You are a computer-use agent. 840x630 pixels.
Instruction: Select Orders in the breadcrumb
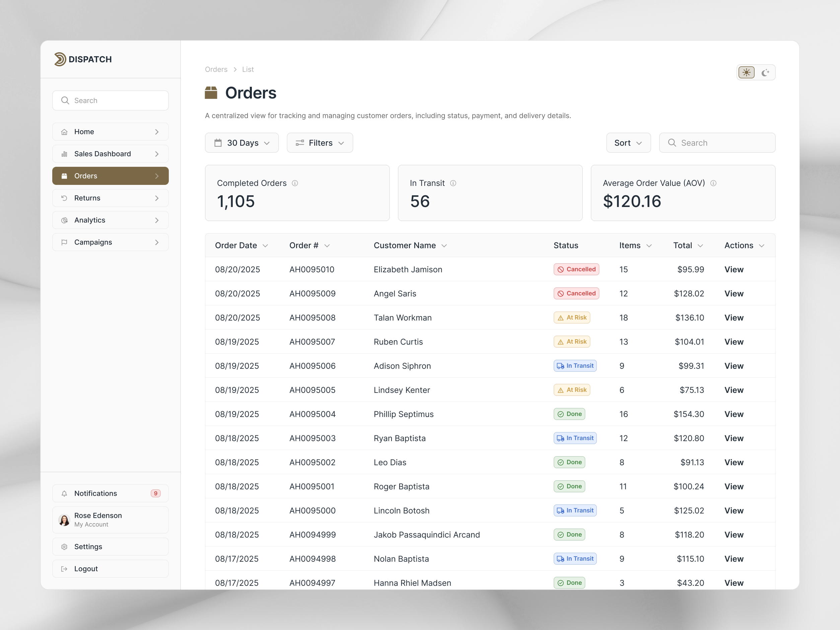point(216,69)
